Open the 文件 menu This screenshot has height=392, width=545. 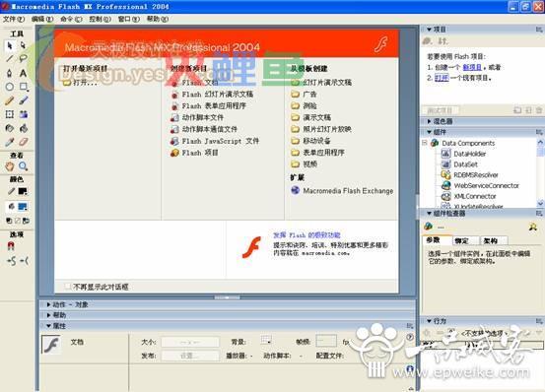click(x=14, y=19)
